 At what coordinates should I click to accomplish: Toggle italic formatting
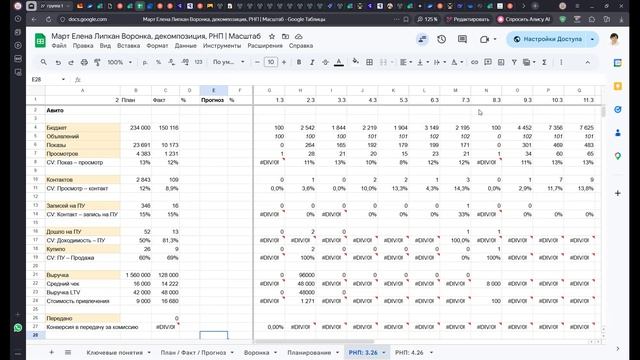pyautogui.click(x=312, y=62)
